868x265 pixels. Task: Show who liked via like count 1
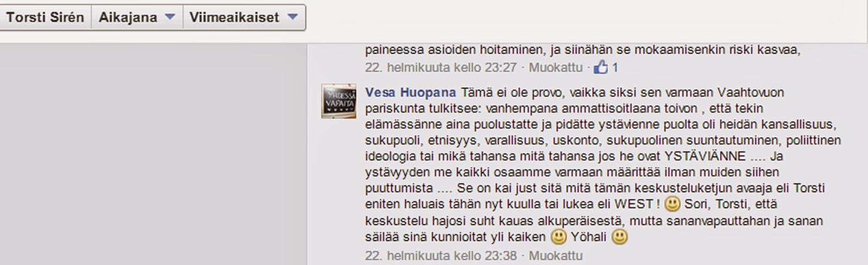click(615, 68)
